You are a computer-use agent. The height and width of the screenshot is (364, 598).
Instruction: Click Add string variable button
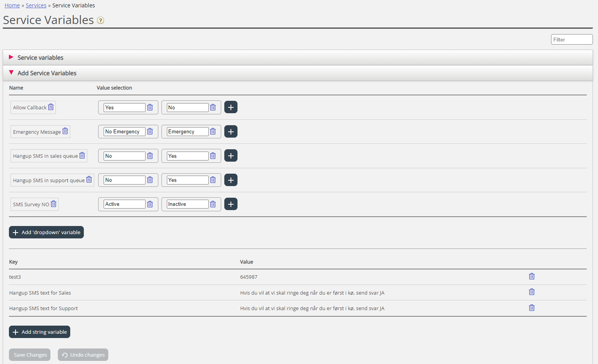(x=40, y=332)
